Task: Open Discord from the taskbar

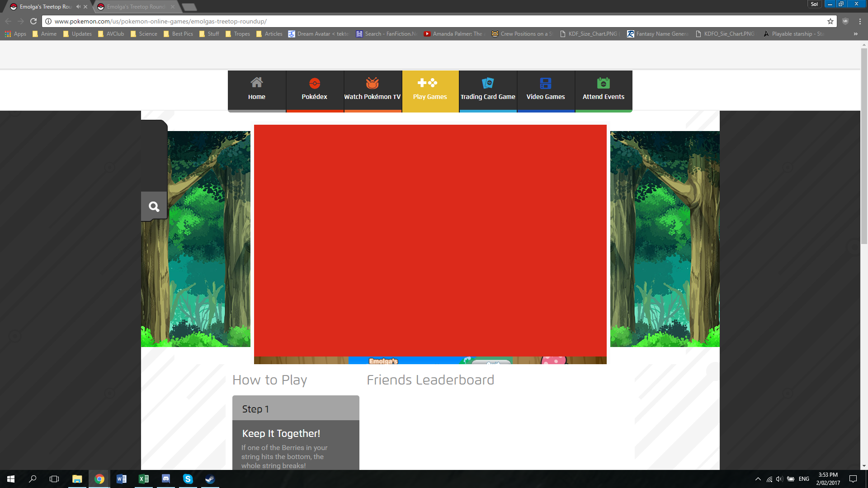Action: [165, 479]
